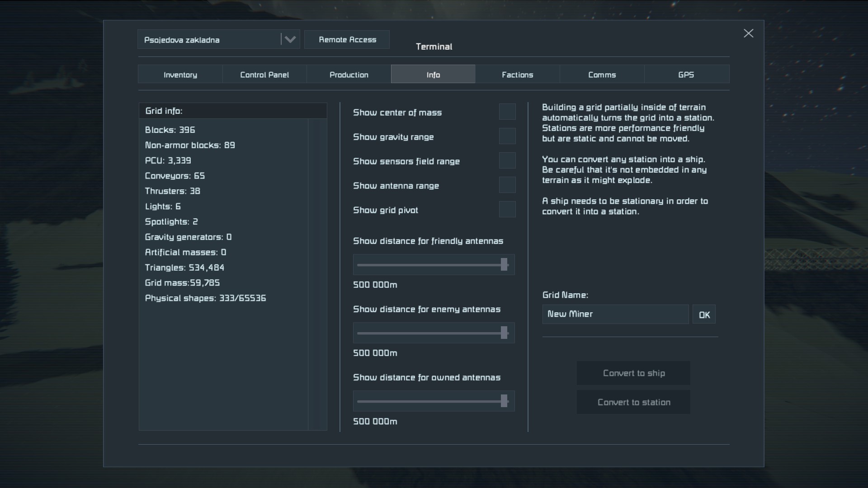Viewport: 868px width, 488px height.
Task: Go to the Production tab
Action: pyautogui.click(x=349, y=75)
